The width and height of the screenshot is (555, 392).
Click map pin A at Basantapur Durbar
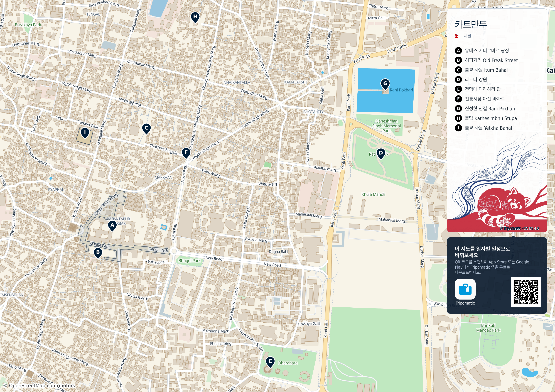(x=112, y=226)
